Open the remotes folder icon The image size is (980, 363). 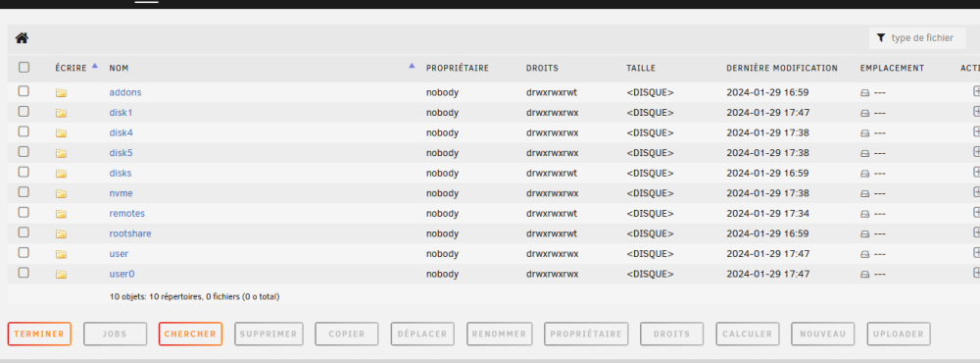(61, 214)
